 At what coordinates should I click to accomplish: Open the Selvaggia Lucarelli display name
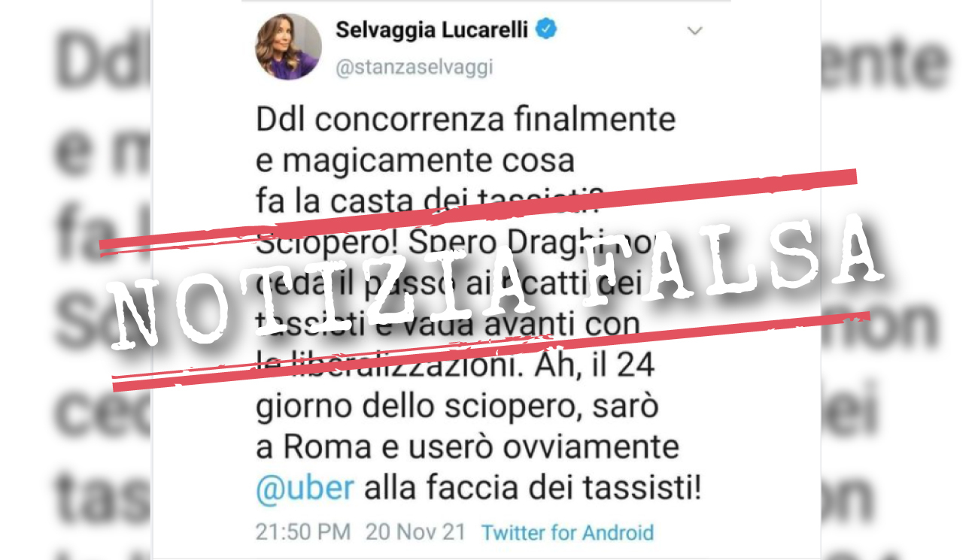[432, 30]
